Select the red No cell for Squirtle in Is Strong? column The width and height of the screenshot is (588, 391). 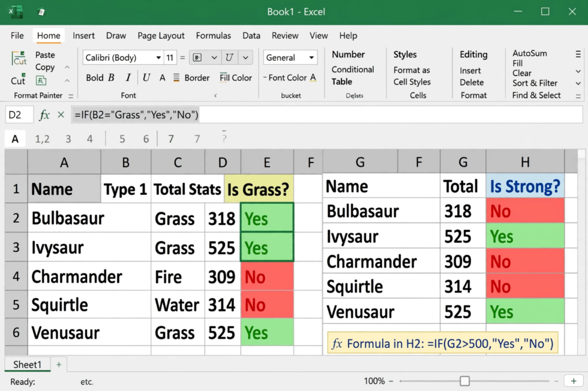click(x=525, y=287)
